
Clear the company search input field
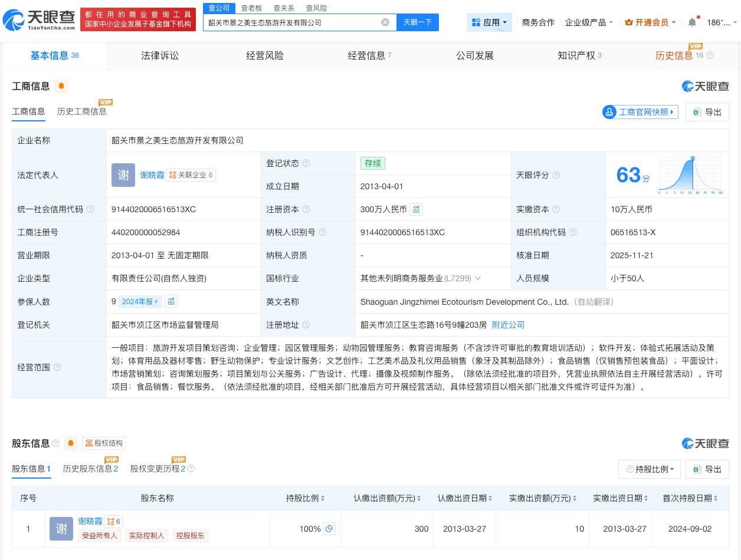pos(385,22)
